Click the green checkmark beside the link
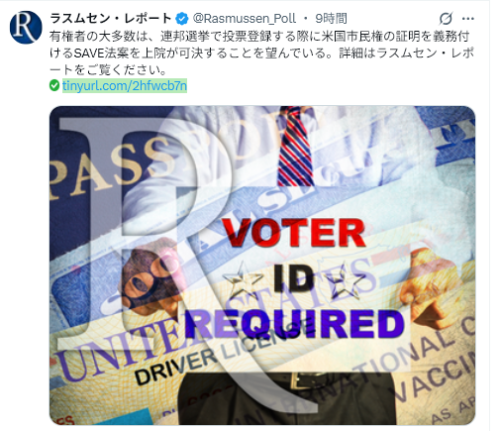Screen dimensions: 500x431 point(54,85)
